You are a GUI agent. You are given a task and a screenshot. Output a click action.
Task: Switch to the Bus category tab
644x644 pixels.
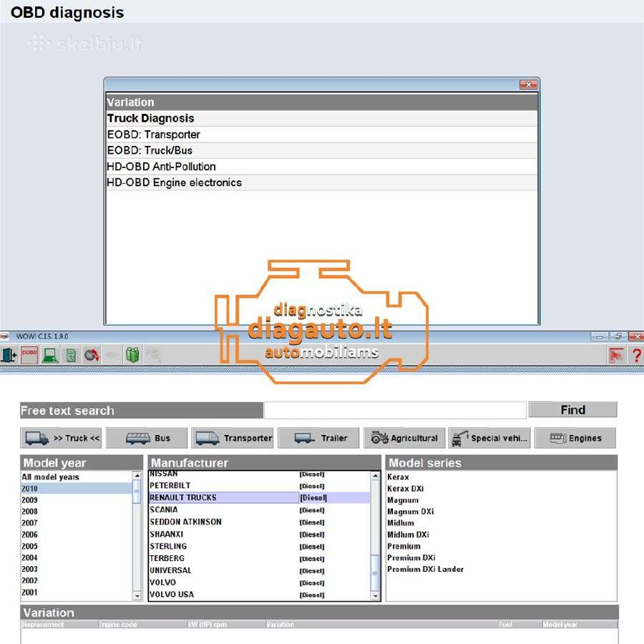tap(147, 438)
